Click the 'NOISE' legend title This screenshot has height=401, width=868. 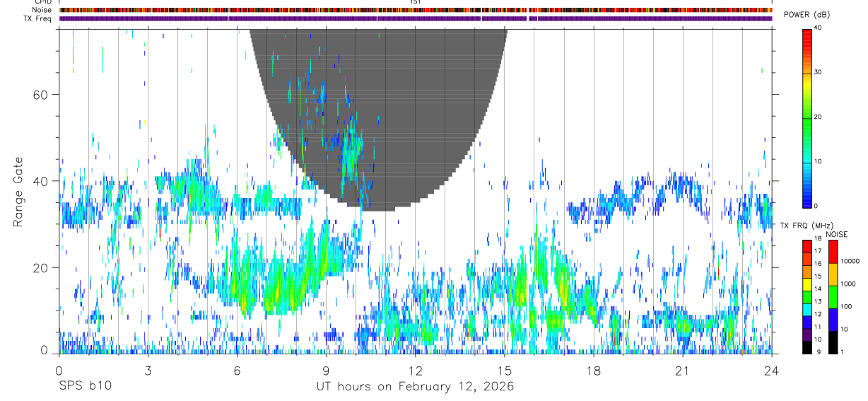[x=837, y=234]
